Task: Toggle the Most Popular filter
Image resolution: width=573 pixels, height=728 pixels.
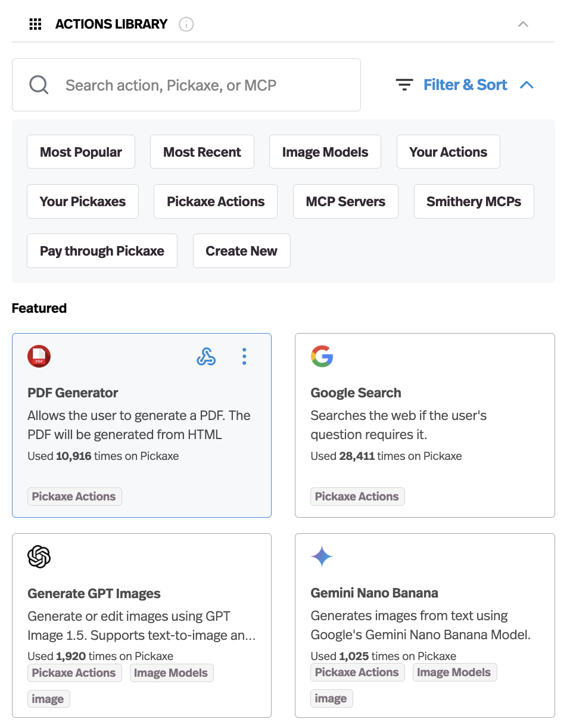Action: pyautogui.click(x=80, y=151)
